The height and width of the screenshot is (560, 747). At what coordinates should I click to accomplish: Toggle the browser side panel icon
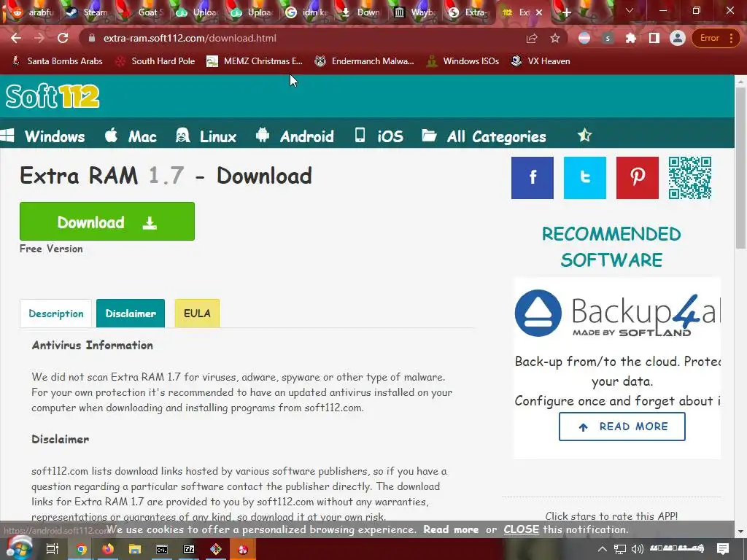[654, 38]
